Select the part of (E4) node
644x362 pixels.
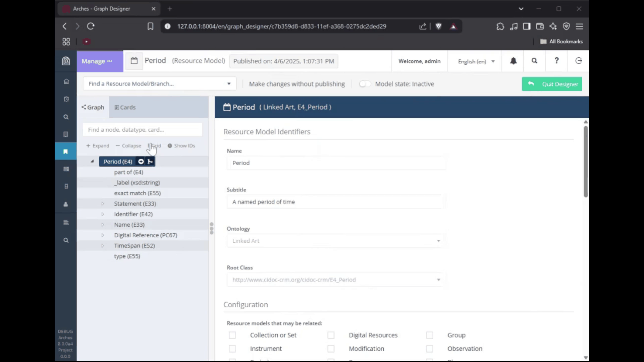point(128,172)
